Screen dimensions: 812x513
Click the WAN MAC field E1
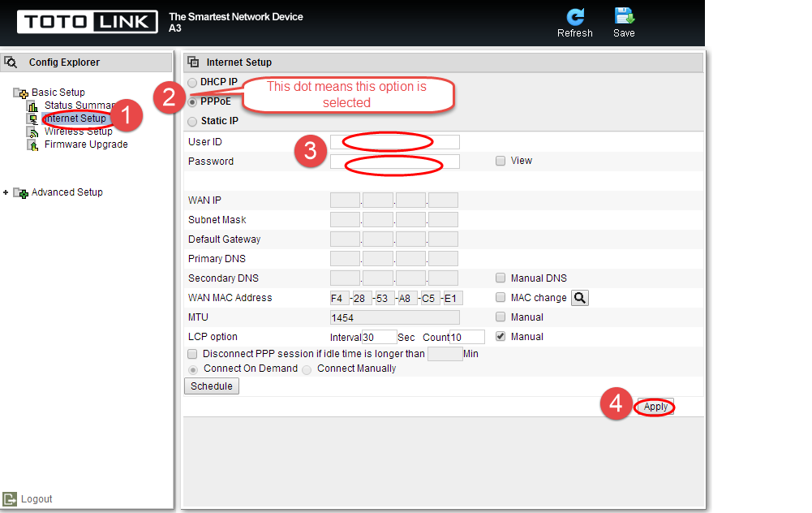453,298
